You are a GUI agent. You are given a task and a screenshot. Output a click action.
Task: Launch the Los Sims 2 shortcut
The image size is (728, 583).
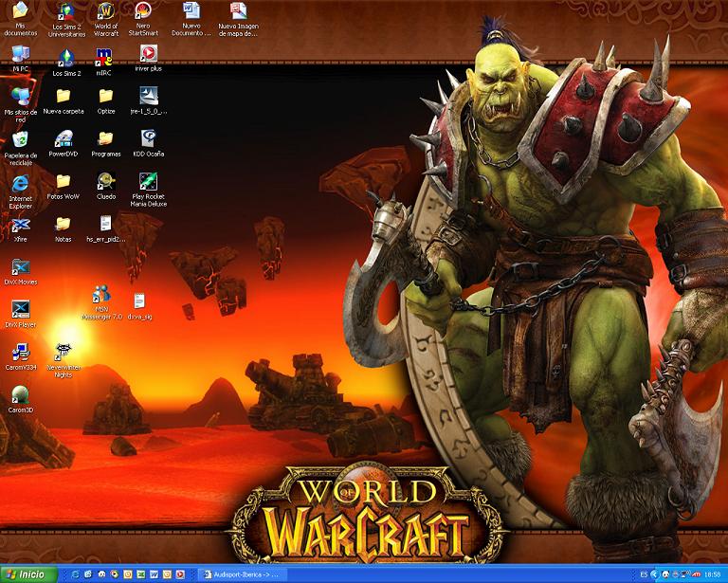point(67,63)
